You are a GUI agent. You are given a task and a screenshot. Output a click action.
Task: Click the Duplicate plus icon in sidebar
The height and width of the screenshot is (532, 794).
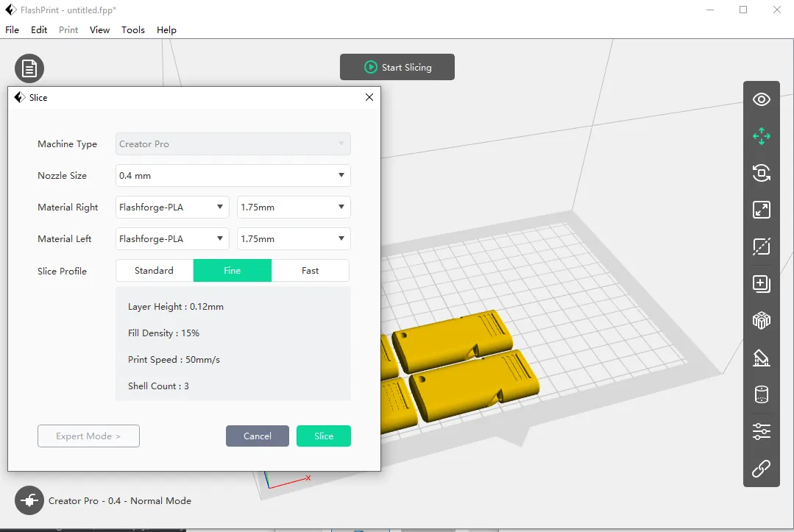click(761, 283)
